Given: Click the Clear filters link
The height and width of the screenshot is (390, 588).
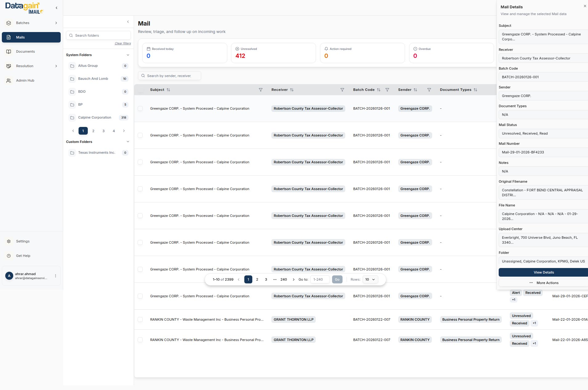Looking at the screenshot, I should (x=123, y=43).
